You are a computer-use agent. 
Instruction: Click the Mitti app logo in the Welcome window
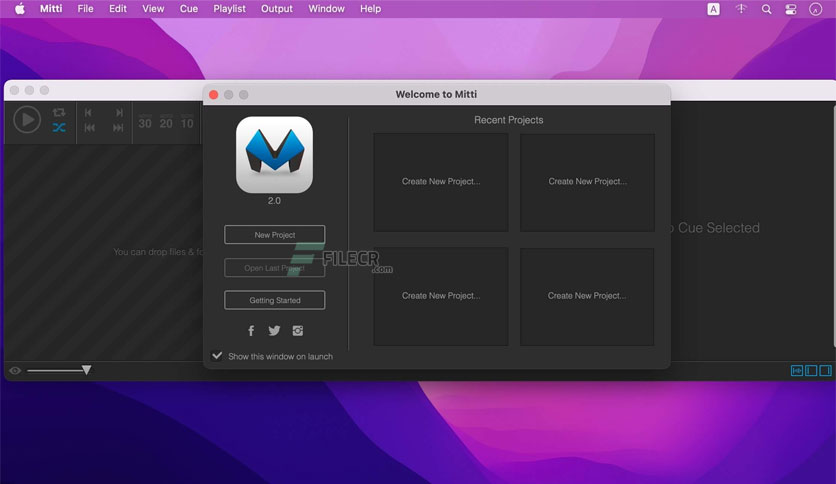[x=275, y=155]
